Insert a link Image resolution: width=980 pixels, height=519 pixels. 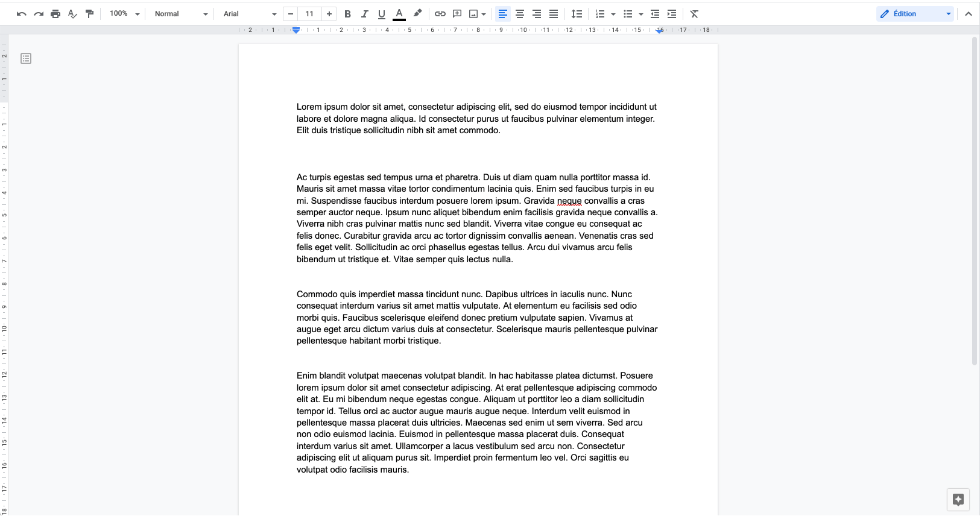[x=440, y=14]
